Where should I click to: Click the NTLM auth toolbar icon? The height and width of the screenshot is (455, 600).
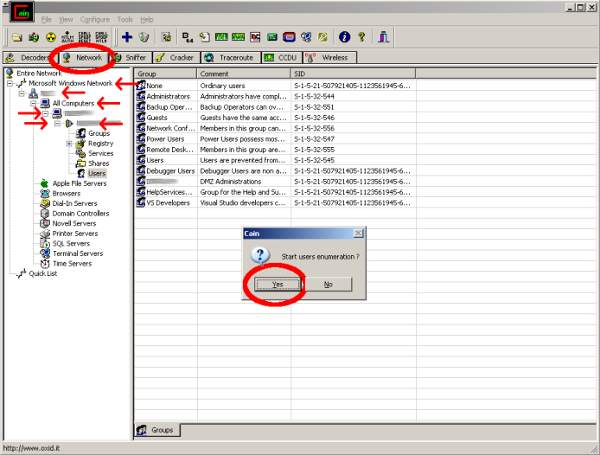[67, 37]
